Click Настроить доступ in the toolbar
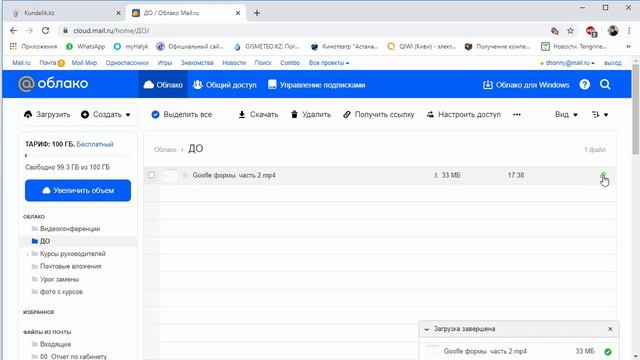This screenshot has width=640, height=360. (x=464, y=115)
